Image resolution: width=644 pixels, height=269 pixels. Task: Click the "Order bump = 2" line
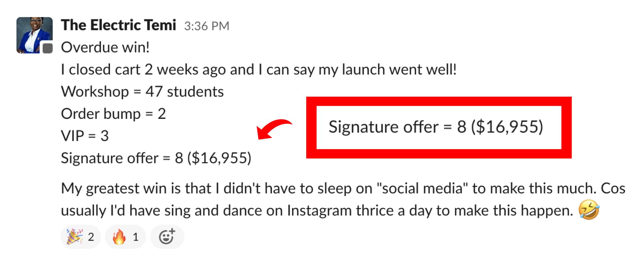point(113,114)
